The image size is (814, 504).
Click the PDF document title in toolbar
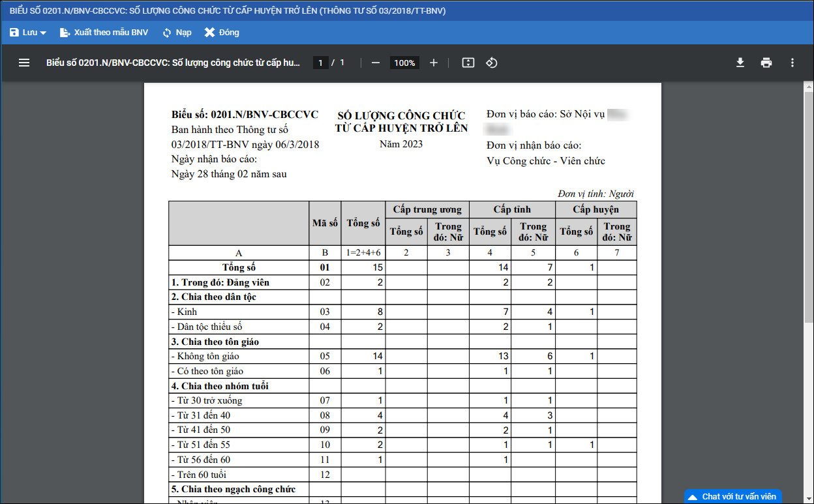(x=173, y=63)
